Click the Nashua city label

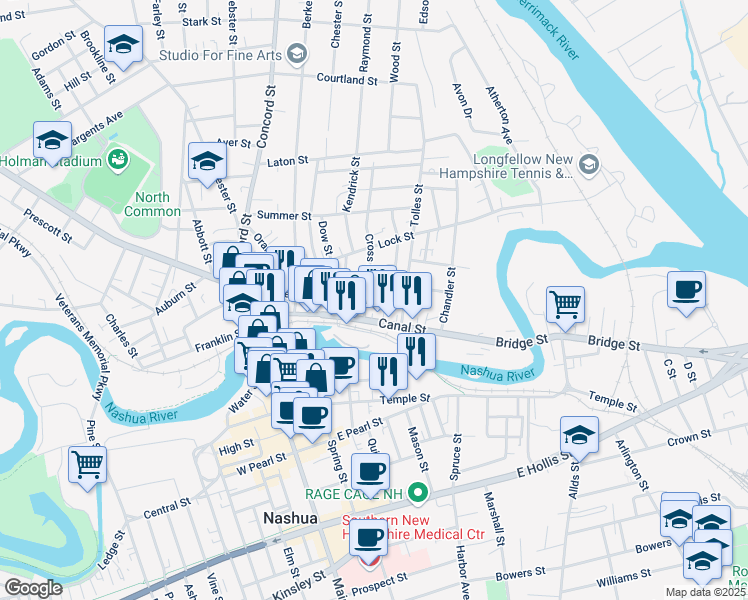pyautogui.click(x=290, y=518)
